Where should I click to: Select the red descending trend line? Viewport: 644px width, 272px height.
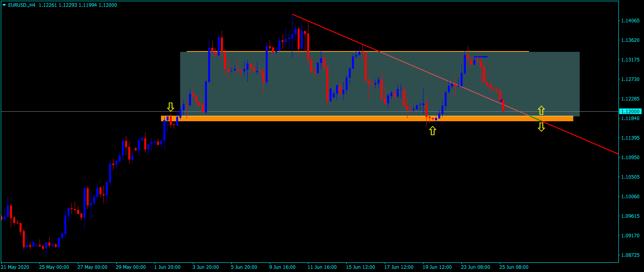point(455,84)
